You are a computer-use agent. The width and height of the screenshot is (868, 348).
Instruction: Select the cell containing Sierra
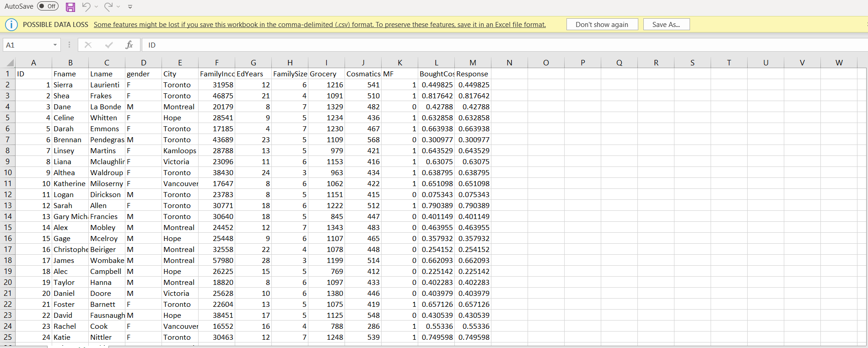70,85
